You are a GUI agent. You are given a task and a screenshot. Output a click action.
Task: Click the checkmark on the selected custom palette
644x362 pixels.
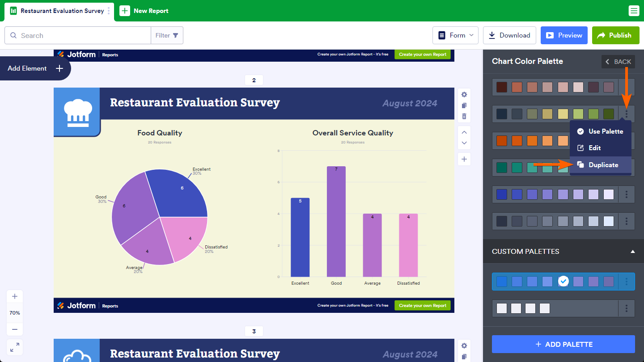tap(563, 282)
